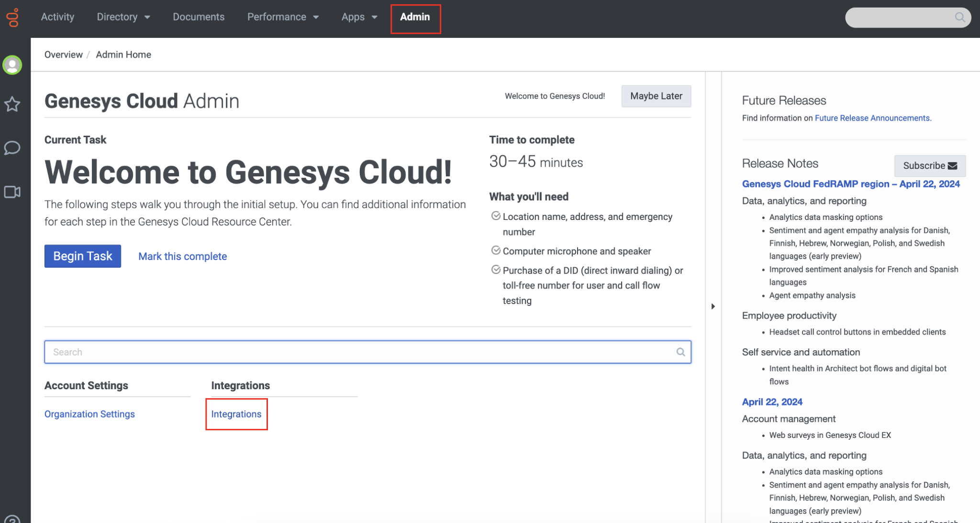Open the profile avatar in the sidebar

point(11,65)
